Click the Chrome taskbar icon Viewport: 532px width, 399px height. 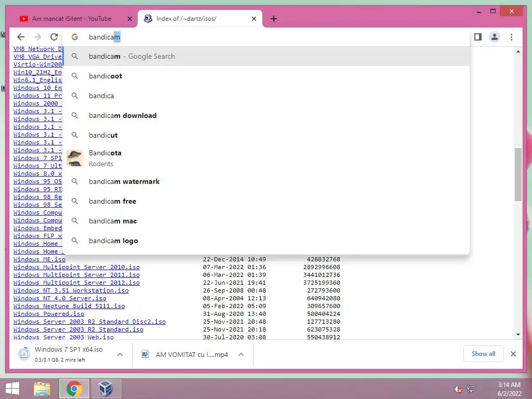point(74,389)
